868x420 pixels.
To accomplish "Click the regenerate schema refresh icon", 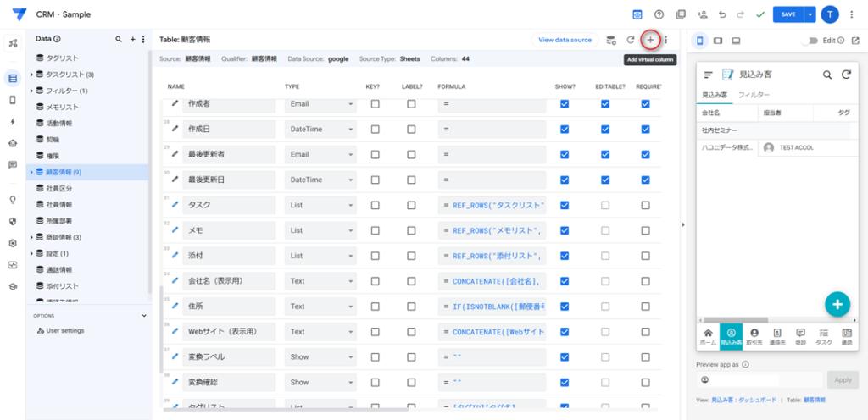I will (x=630, y=40).
